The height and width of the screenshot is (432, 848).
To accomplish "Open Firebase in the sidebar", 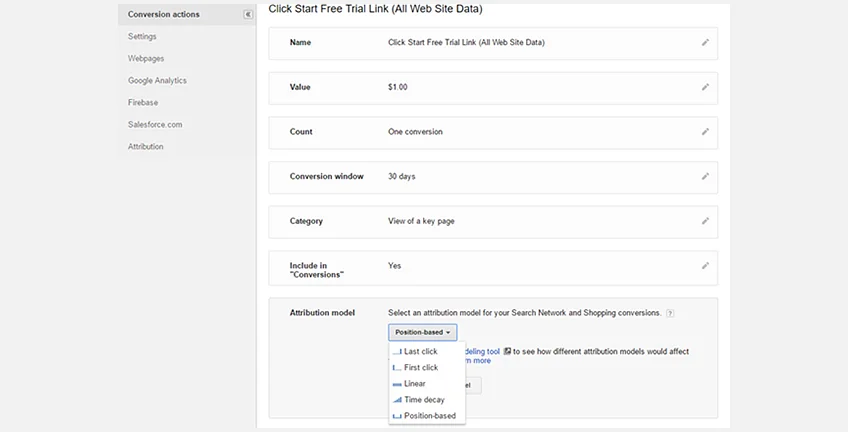I will pyautogui.click(x=143, y=102).
